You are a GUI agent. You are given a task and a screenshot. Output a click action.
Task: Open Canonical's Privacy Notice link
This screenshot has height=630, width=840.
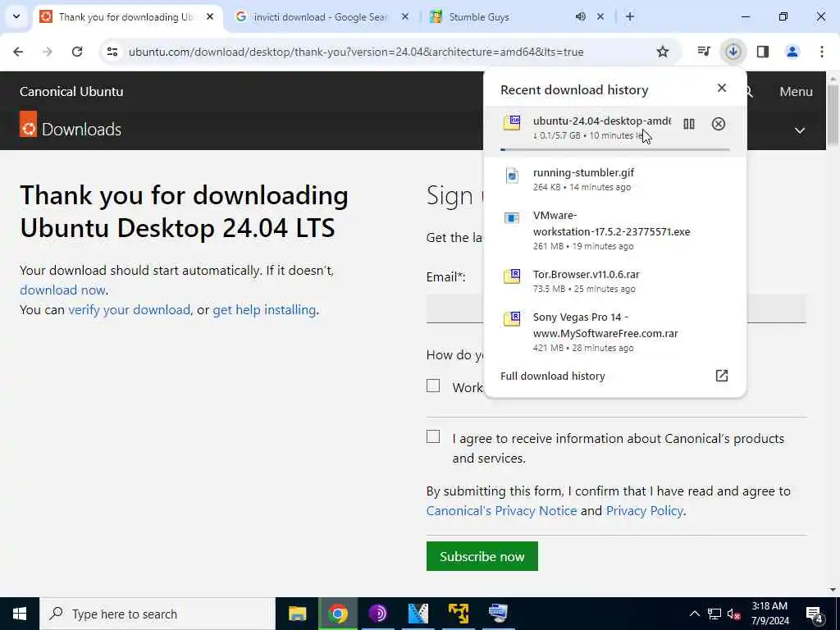tap(501, 511)
